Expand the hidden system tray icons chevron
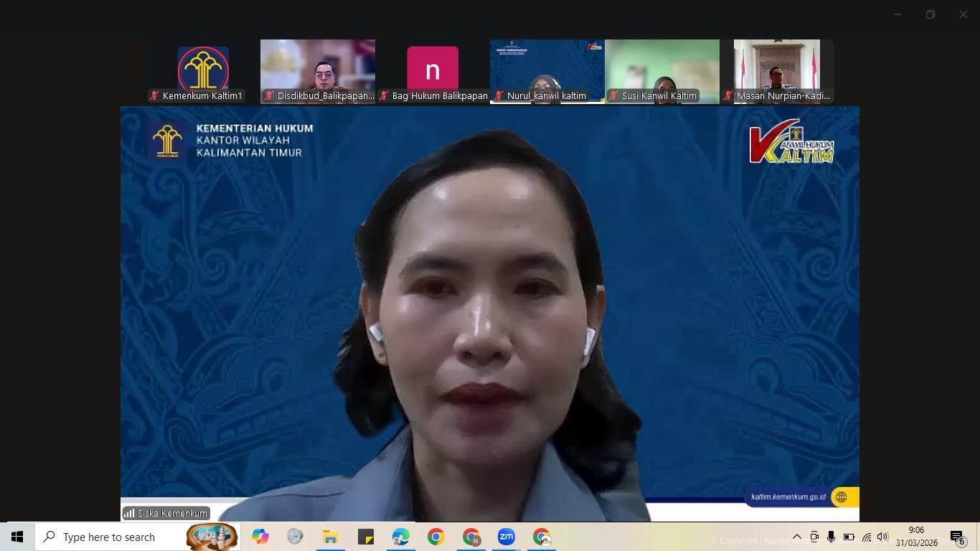Viewport: 980px width, 551px height. click(x=796, y=537)
